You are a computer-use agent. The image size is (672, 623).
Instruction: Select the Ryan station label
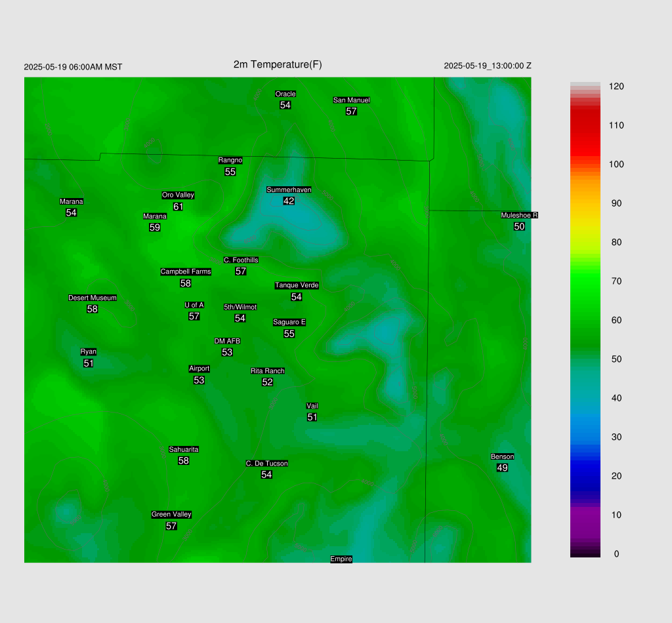pyautogui.click(x=89, y=352)
